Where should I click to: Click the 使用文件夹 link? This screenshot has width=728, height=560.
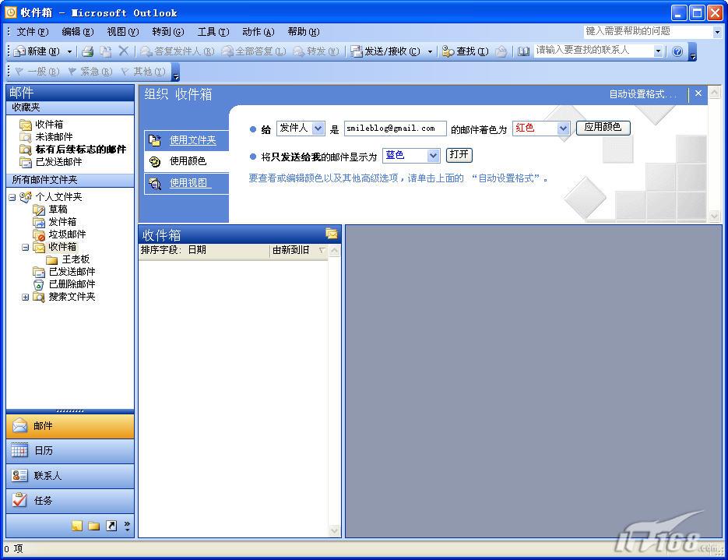pyautogui.click(x=192, y=140)
